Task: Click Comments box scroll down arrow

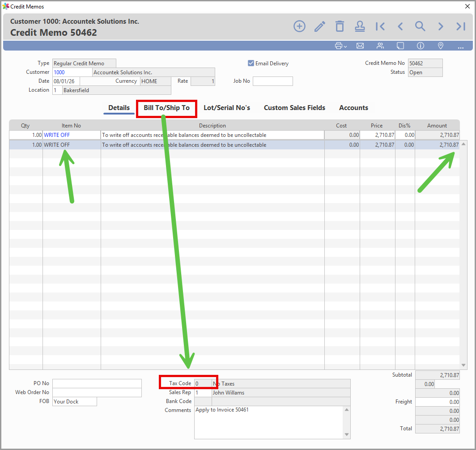Action: [x=347, y=434]
